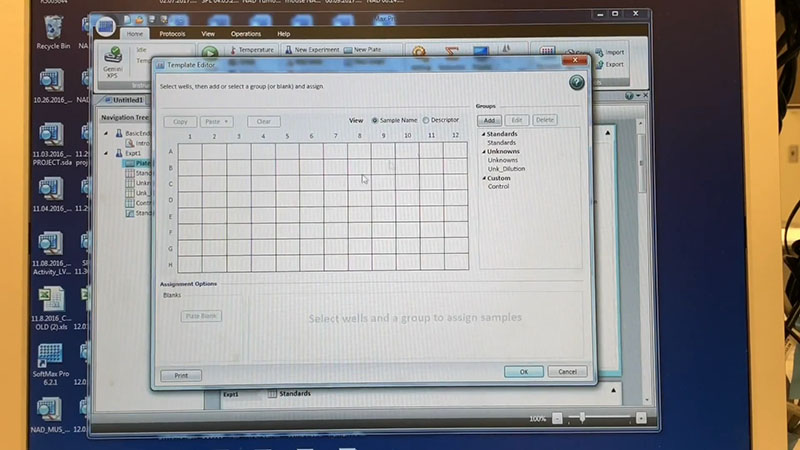Click help icon beside the Untitled1 document tab
The height and width of the screenshot is (450, 800).
pyautogui.click(x=629, y=95)
